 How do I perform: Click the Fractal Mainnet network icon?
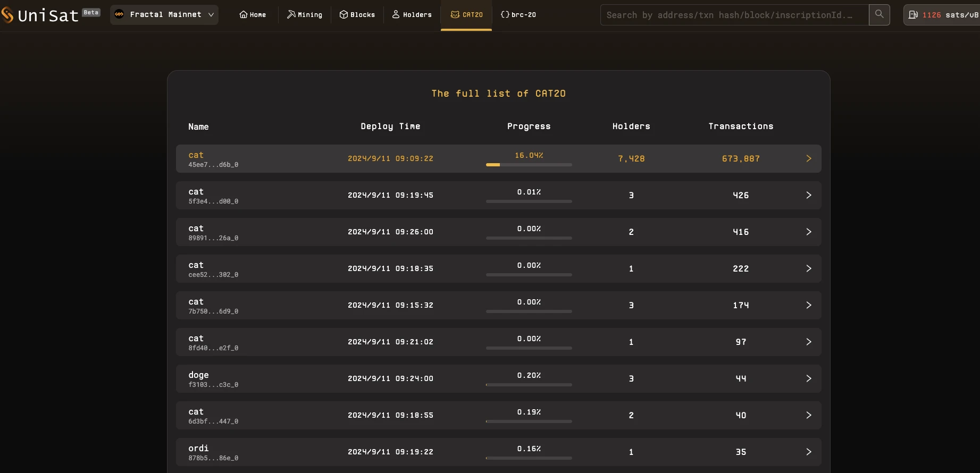click(x=119, y=14)
